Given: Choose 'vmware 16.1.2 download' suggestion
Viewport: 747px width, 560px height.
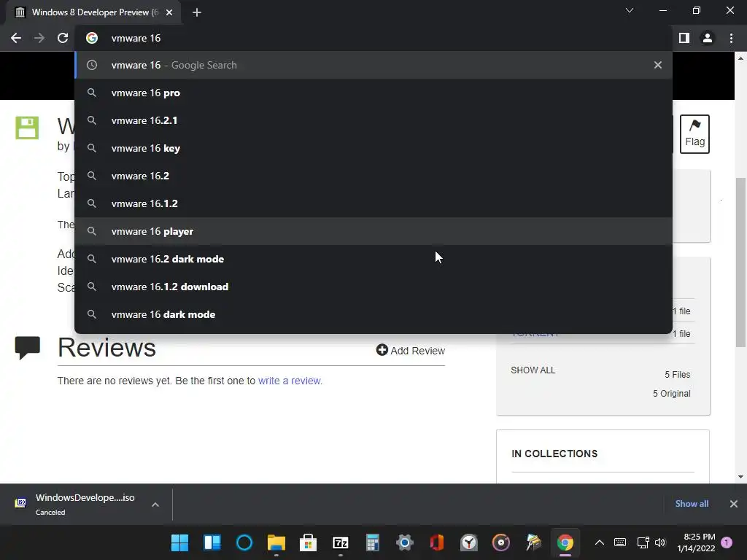Looking at the screenshot, I should pyautogui.click(x=373, y=287).
